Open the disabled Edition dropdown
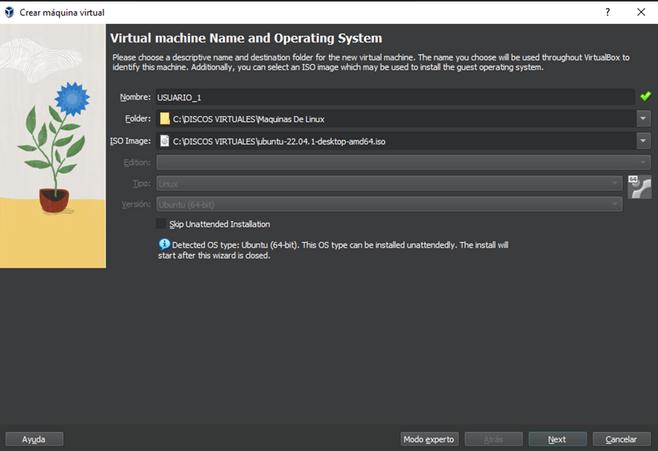 404,162
